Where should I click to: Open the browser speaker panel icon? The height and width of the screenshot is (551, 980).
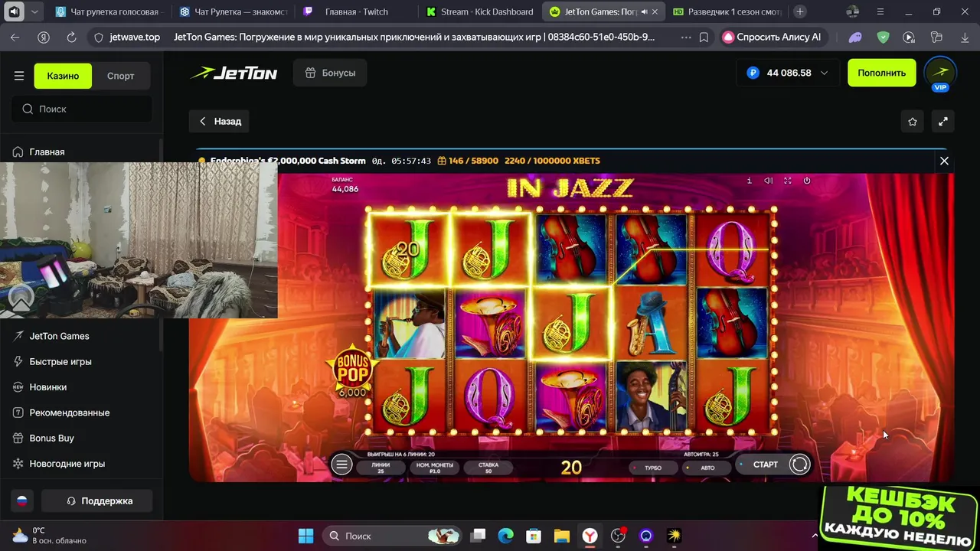[x=14, y=11]
